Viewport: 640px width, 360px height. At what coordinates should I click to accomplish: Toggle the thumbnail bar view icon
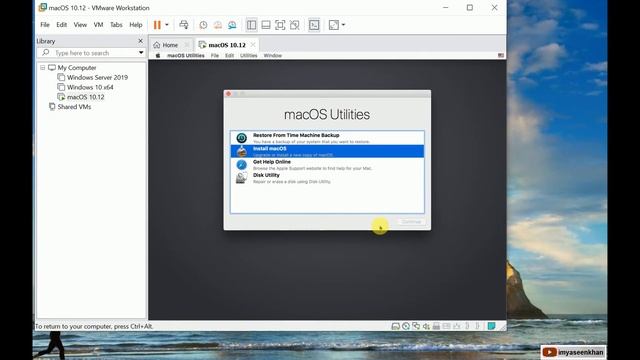click(266, 25)
